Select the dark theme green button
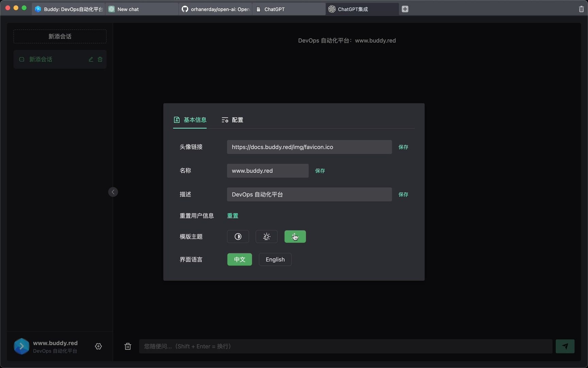Screen dimensions: 588x368 295,236
